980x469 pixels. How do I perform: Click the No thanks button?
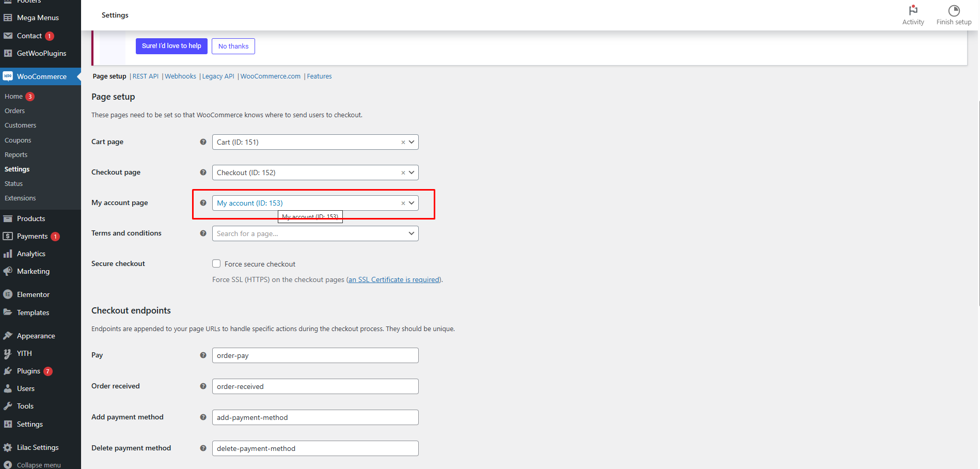(233, 46)
